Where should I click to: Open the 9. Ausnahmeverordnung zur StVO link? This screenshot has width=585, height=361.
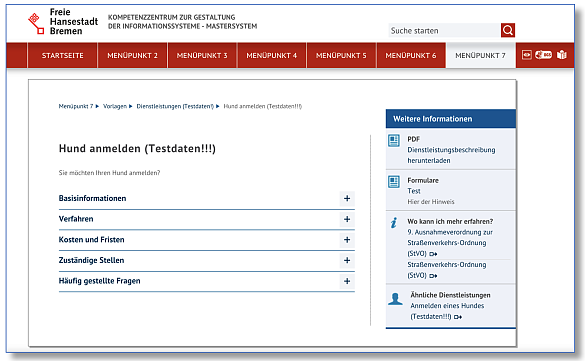(450, 243)
